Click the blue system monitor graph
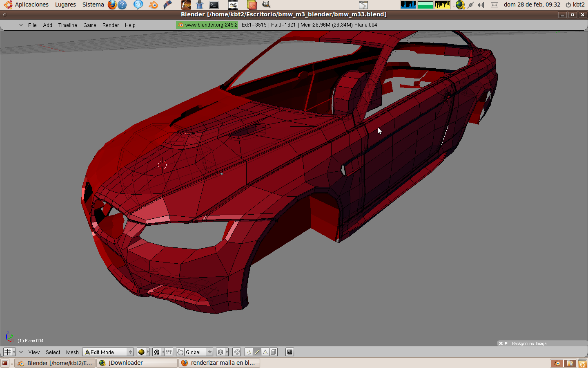The height and width of the screenshot is (368, 588). [x=408, y=5]
